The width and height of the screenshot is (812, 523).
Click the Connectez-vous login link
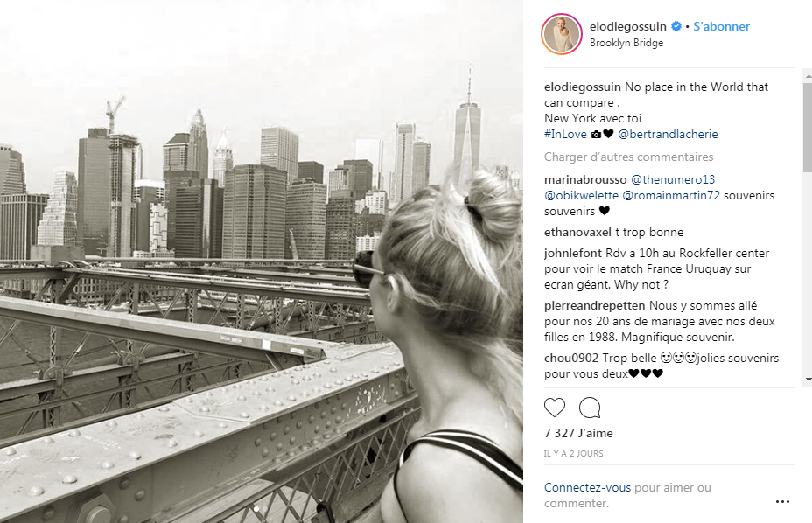click(588, 487)
